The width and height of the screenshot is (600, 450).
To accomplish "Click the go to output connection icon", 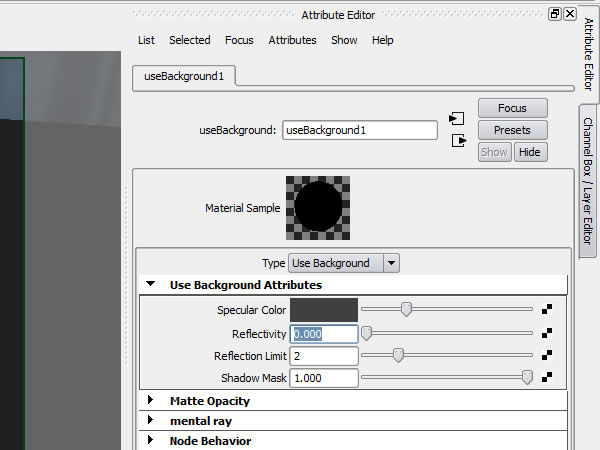I will coord(459,140).
